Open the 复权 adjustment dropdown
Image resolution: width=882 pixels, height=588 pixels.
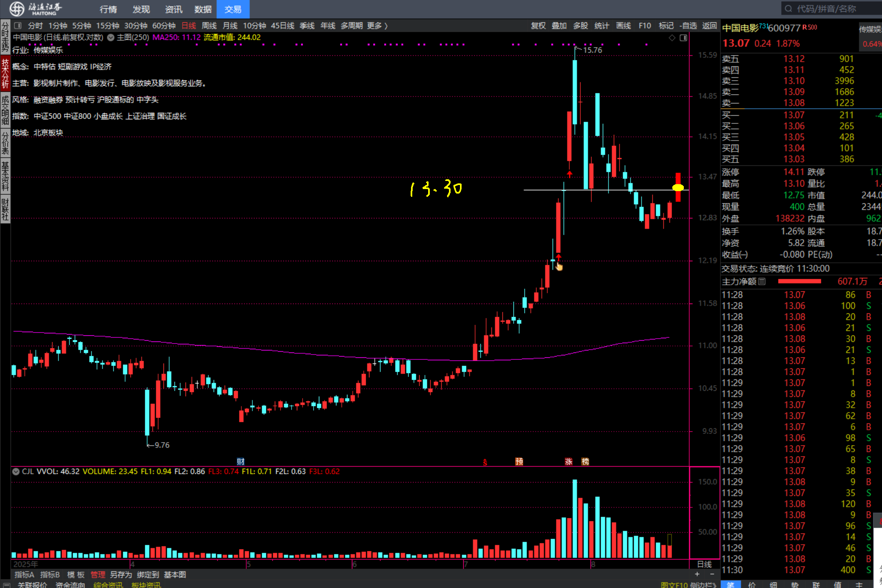click(x=538, y=26)
